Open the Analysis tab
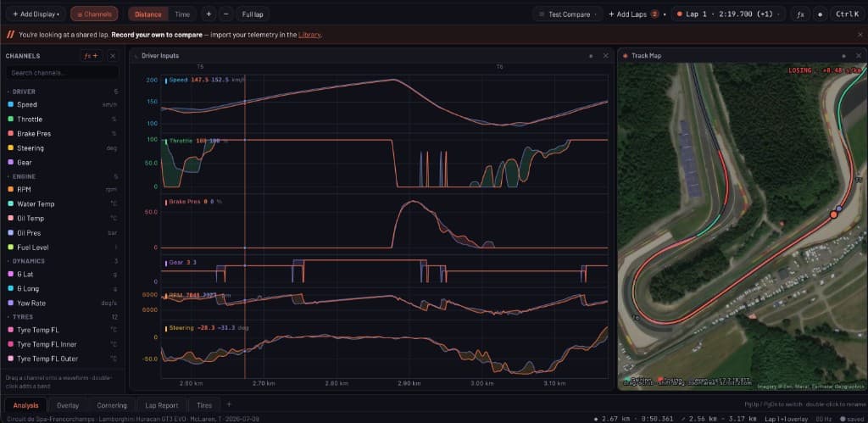The image size is (868, 423). (25, 405)
